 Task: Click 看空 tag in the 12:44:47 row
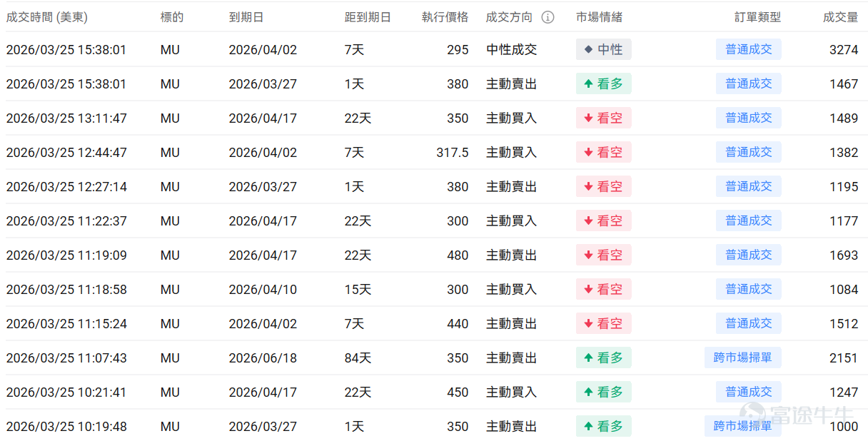604,152
